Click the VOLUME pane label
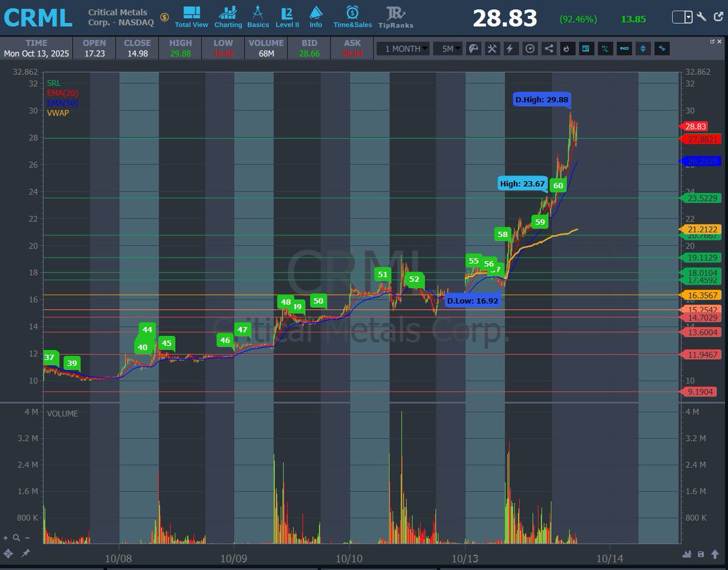The image size is (728, 570). click(x=62, y=414)
